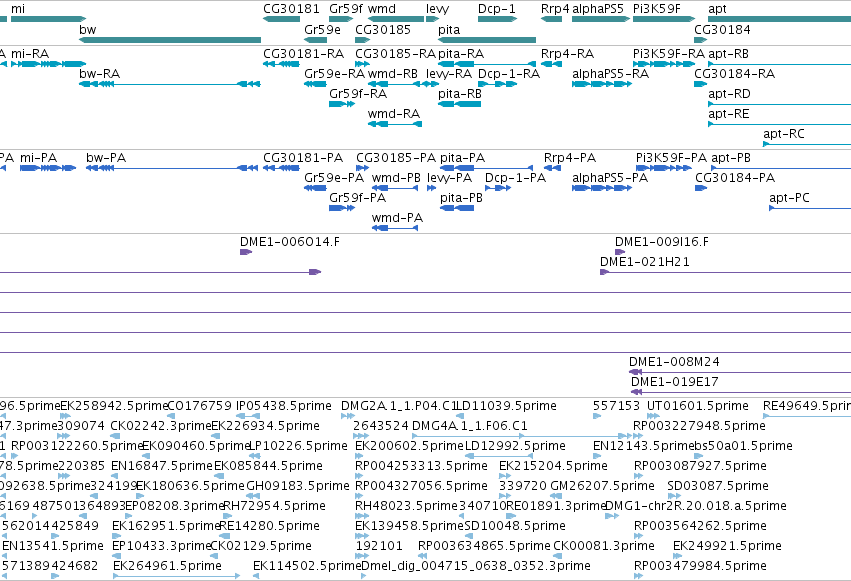Click the wmd gene bar
The height and width of the screenshot is (581, 851).
click(396, 19)
